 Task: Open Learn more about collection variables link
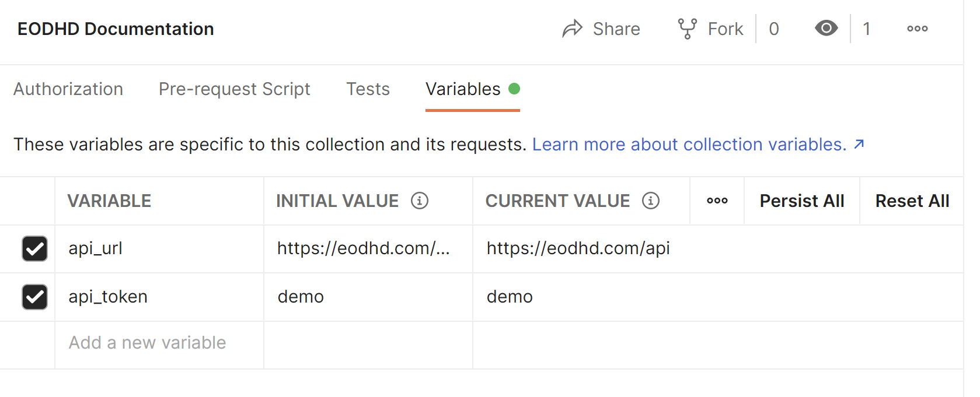pos(689,144)
